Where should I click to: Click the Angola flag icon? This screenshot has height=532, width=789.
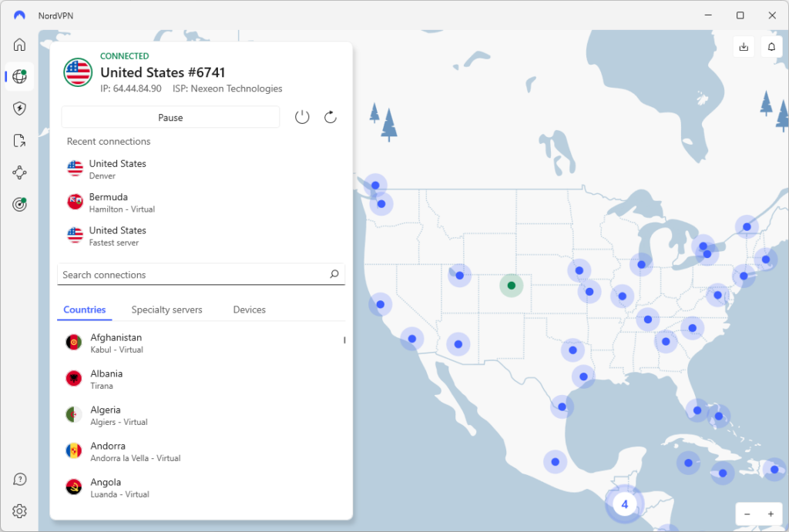[x=74, y=487]
